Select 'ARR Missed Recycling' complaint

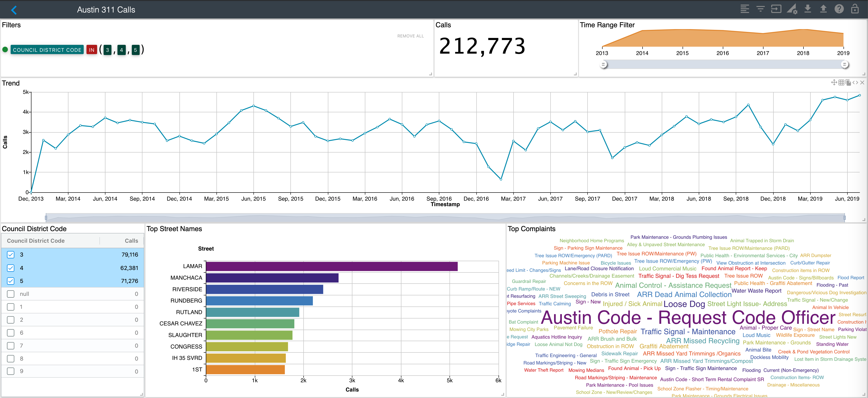click(x=702, y=341)
